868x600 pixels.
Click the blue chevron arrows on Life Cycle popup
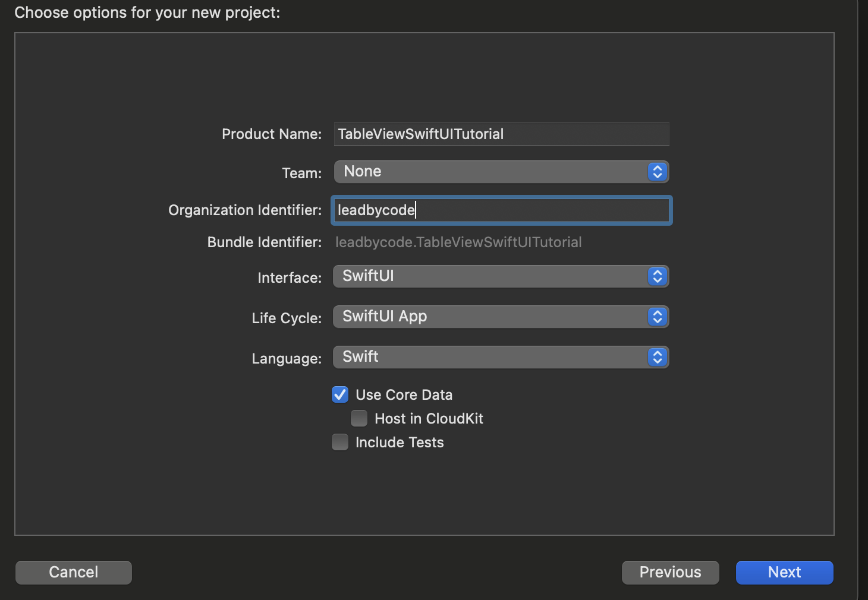pos(657,317)
